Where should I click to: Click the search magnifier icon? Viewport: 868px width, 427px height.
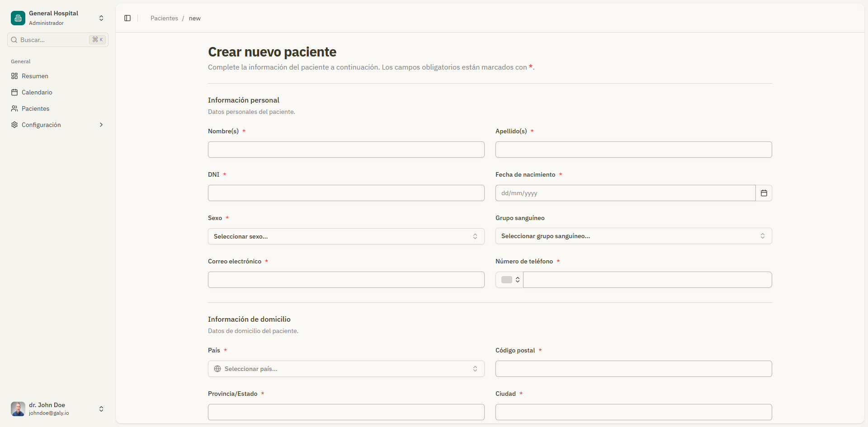[x=14, y=40]
